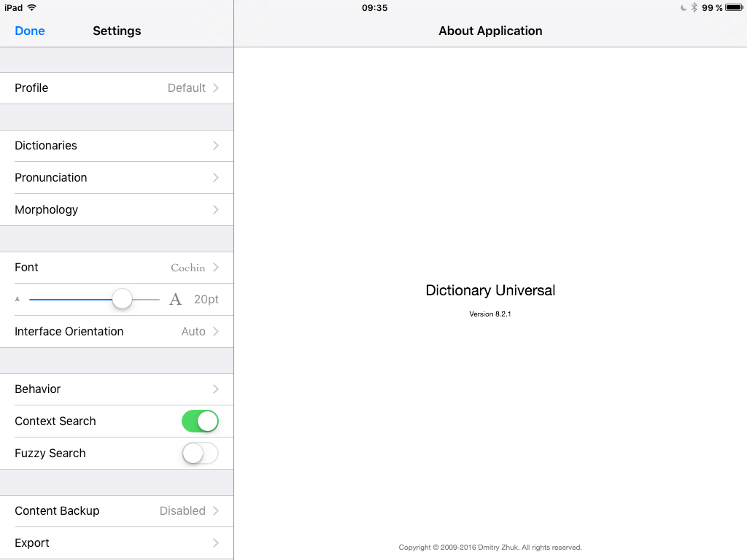Screen dimensions: 747x560
Task: Click the Fuzzy Search label
Action: (x=50, y=454)
